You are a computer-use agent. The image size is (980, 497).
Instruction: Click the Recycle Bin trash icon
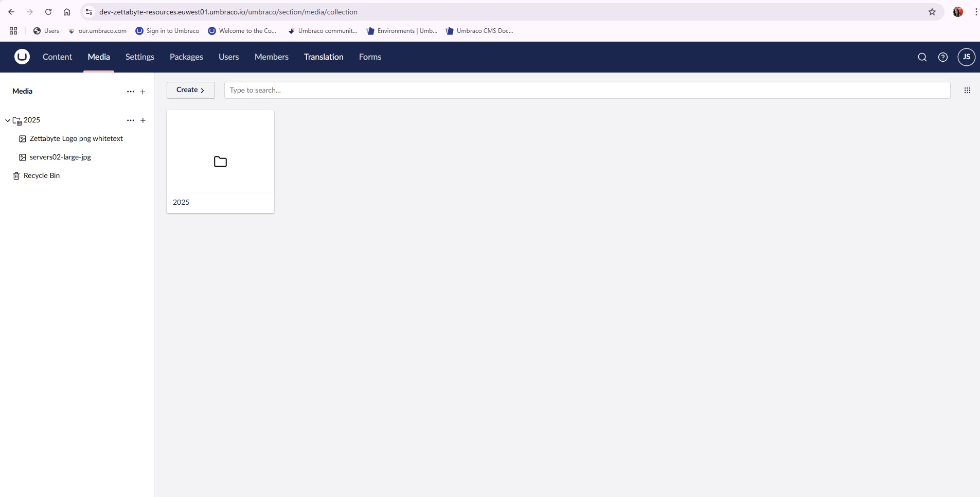[16, 176]
